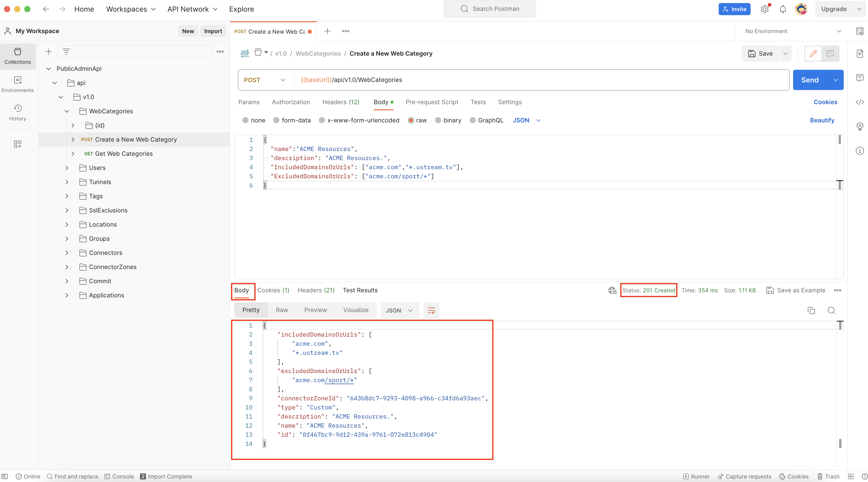Open the History sidebar panel

(17, 112)
